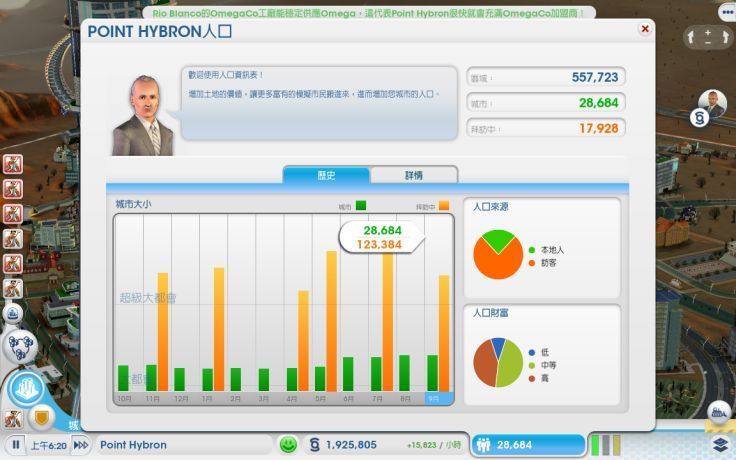Click the region population value 557,723
Screen dimensions: 736x460
coord(595,77)
